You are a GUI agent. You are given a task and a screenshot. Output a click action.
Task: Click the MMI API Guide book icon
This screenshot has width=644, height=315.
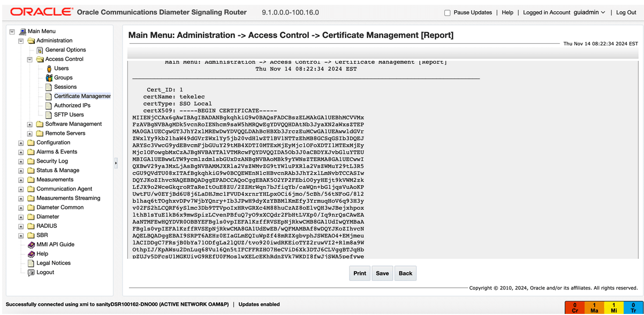tap(31, 244)
